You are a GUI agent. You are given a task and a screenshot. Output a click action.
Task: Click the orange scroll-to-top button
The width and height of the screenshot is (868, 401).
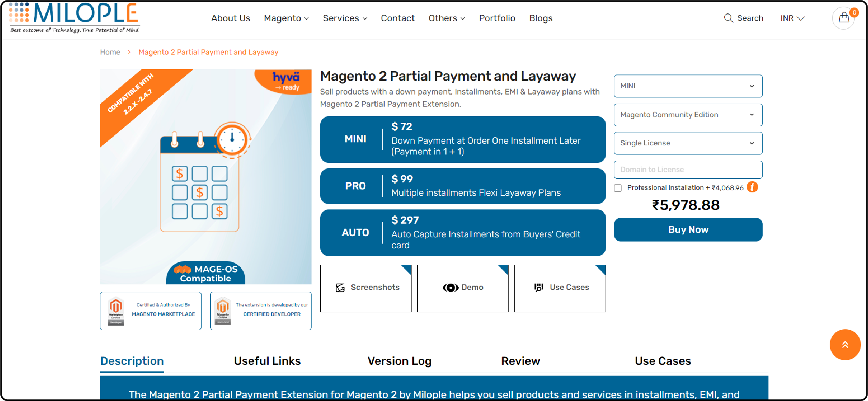coord(845,345)
